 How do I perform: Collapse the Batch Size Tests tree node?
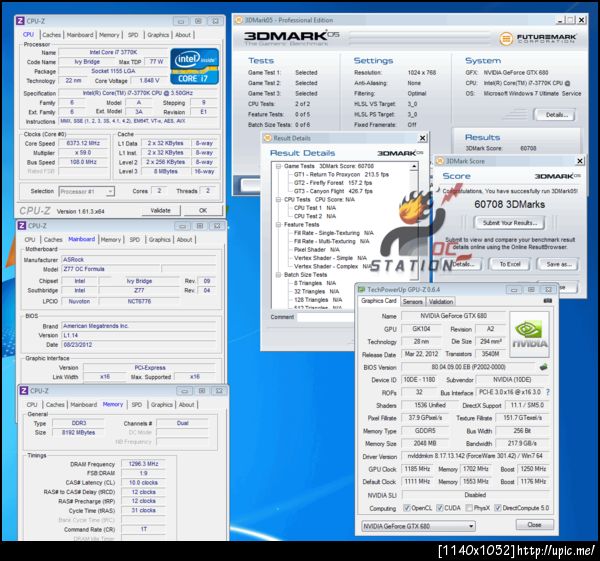[279, 275]
